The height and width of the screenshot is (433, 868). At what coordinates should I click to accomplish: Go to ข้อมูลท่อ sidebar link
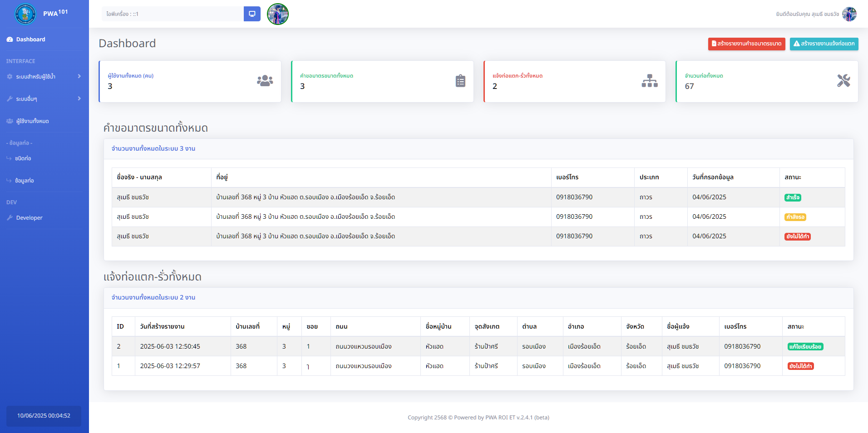click(x=25, y=181)
